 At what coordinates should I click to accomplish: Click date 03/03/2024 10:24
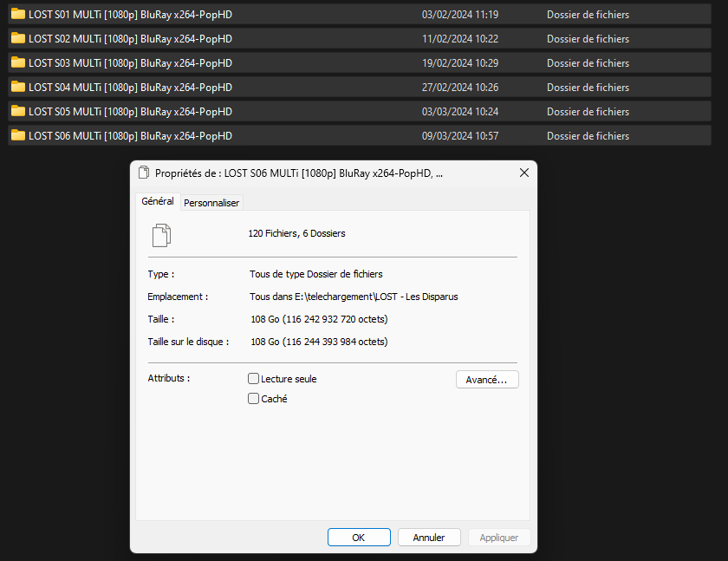(x=460, y=112)
